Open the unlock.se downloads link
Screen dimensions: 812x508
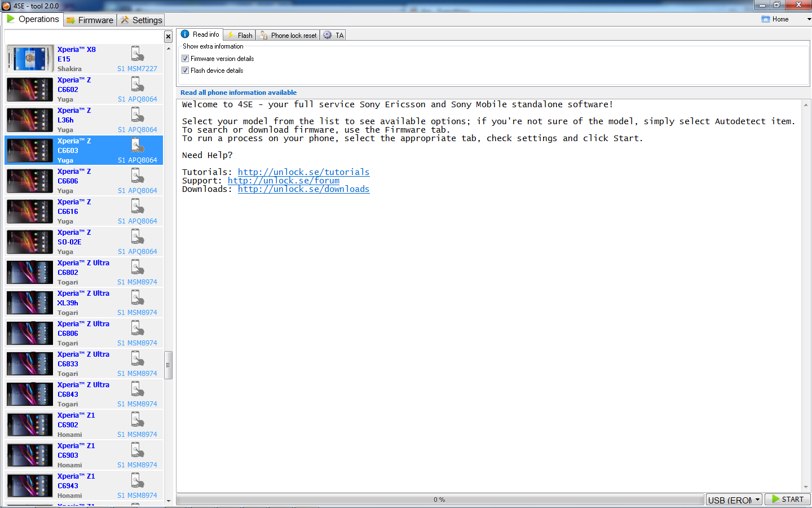(x=303, y=189)
